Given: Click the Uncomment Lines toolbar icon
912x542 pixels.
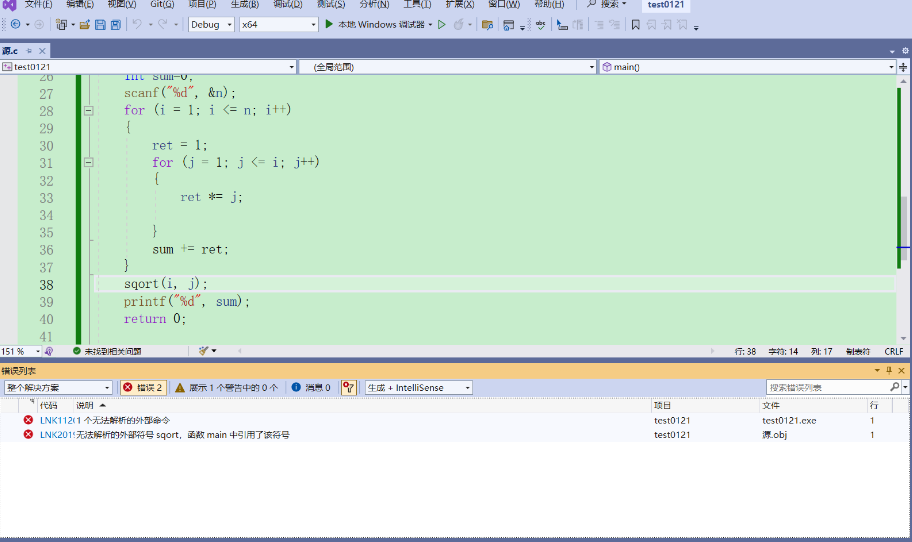Looking at the screenshot, I should (x=614, y=24).
